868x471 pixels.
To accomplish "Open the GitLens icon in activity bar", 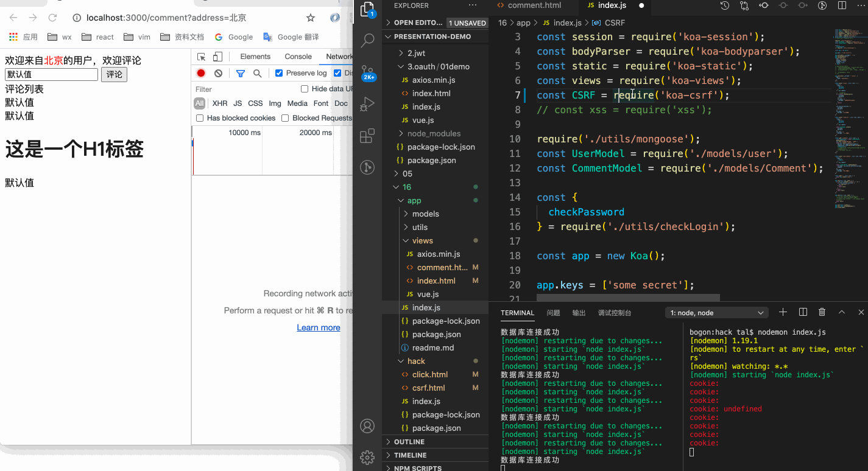I will coord(367,167).
